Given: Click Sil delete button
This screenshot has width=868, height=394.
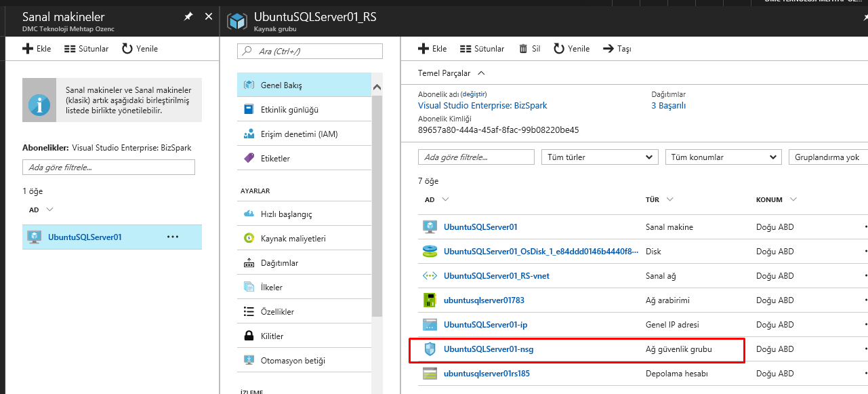Looking at the screenshot, I should click(x=529, y=49).
